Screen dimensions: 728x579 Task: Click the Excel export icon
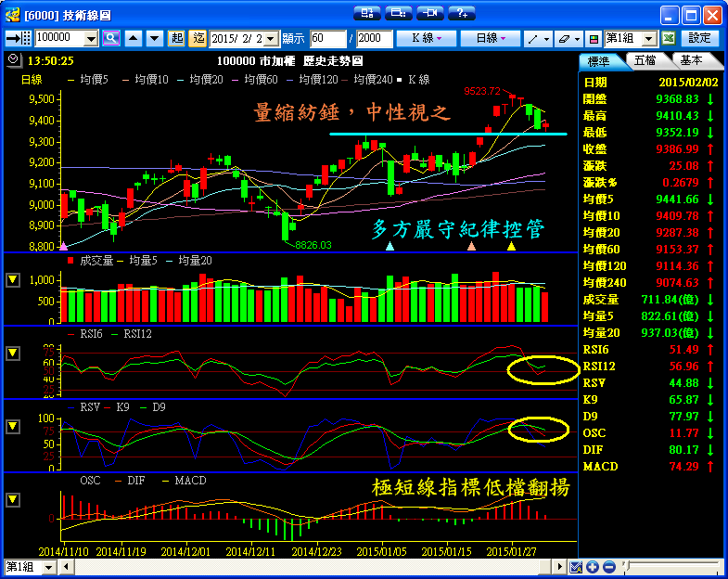pyautogui.click(x=668, y=38)
